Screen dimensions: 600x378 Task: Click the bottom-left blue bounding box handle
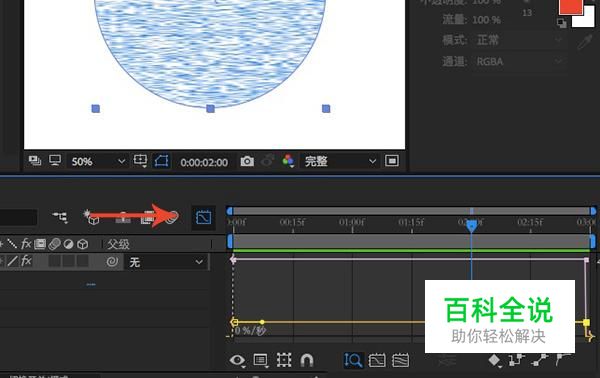[96, 109]
